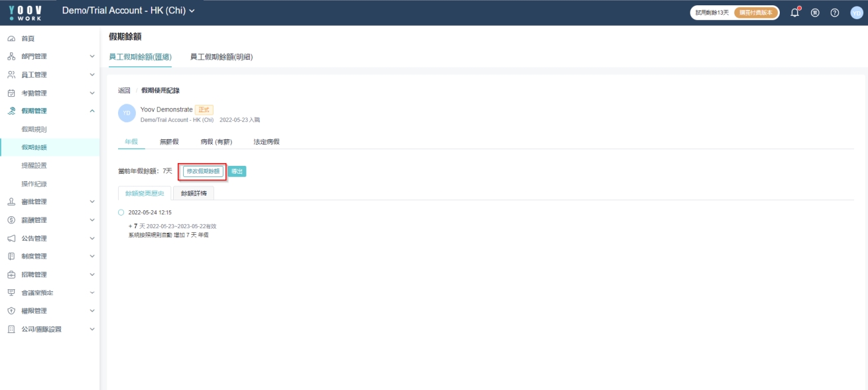
Task: Click the 公告管理 megaphone icon
Action: coord(11,238)
